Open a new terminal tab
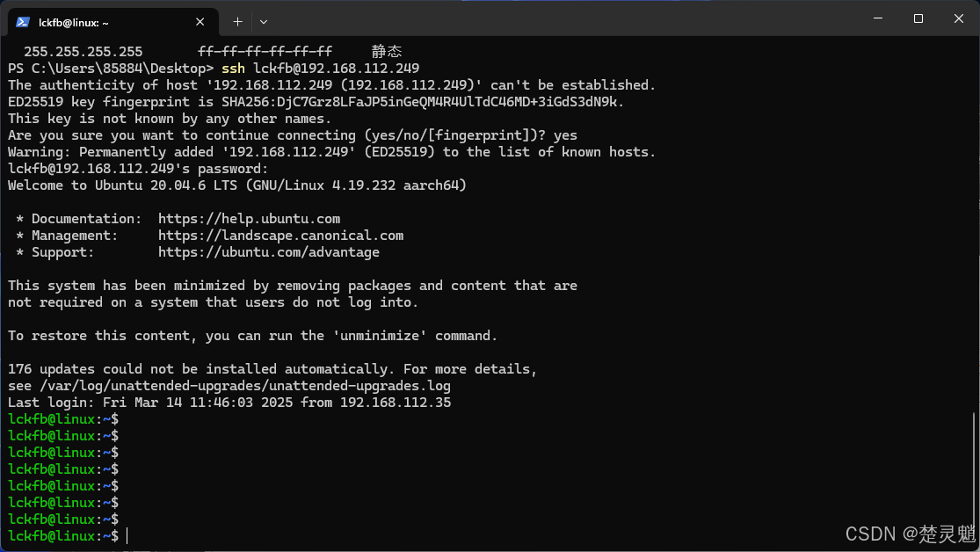 [x=237, y=22]
